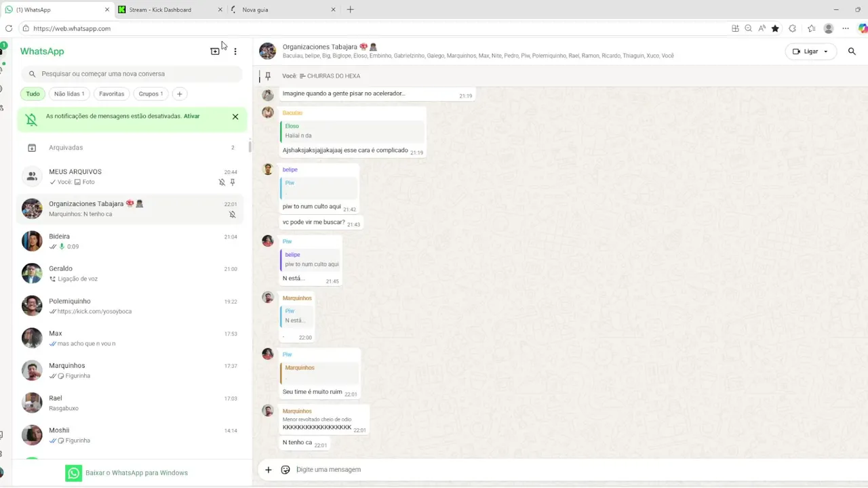The width and height of the screenshot is (868, 488).
Task: Click the apps icon in address bar
Action: coord(735,28)
